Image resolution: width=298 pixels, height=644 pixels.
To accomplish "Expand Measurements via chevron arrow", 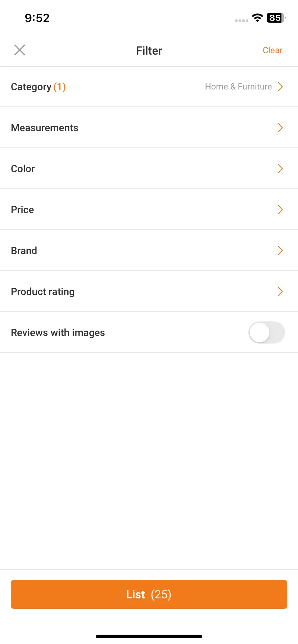I will (x=280, y=128).
